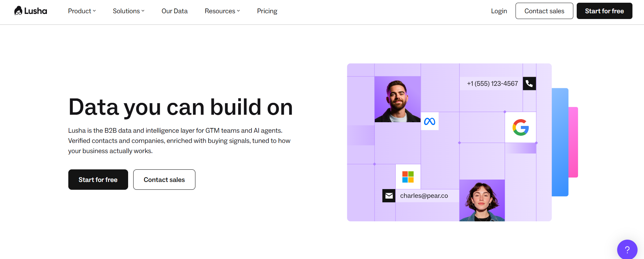Click the headline "Data you can build on"
This screenshot has width=644, height=259.
pyautogui.click(x=180, y=107)
